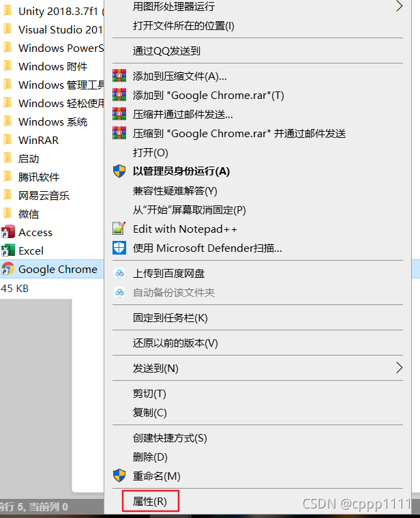Click the Access shortcut icon in file list
The image size is (420, 518).
pos(8,232)
